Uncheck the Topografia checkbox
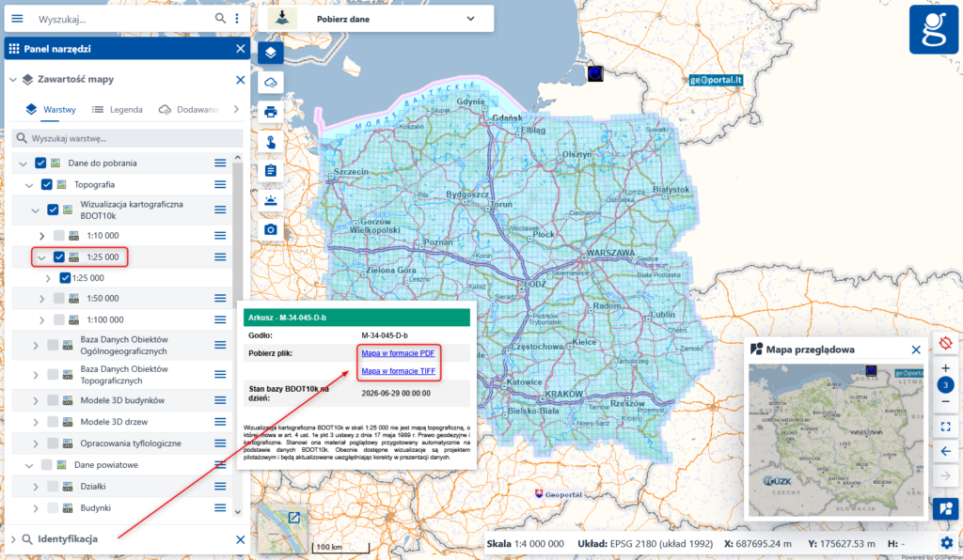Viewport: 963px width, 560px height. click(x=47, y=184)
